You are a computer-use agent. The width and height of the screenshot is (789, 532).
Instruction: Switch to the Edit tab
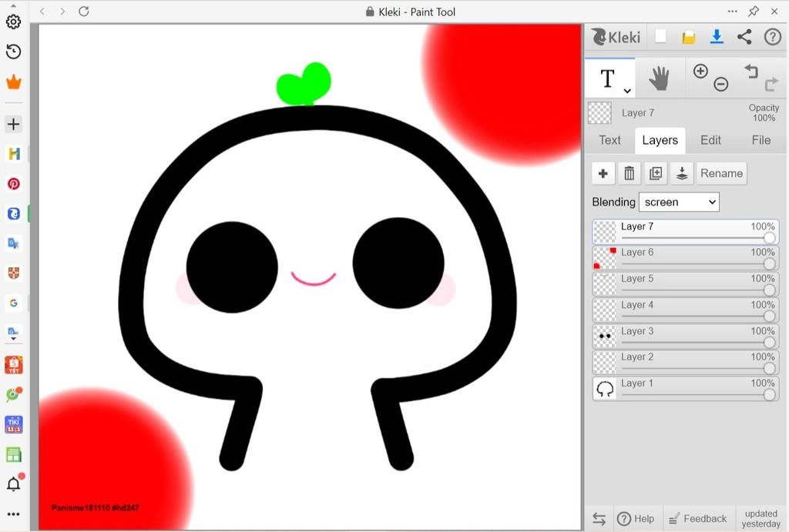(x=710, y=140)
